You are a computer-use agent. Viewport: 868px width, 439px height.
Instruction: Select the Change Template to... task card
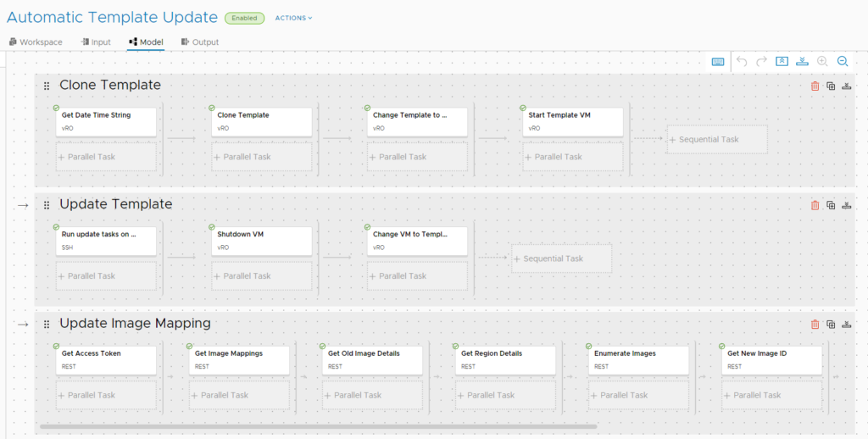[x=417, y=122]
